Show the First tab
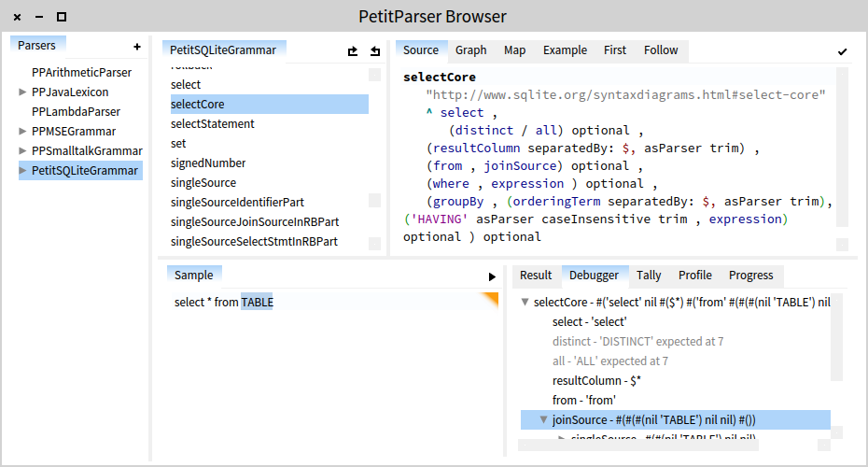This screenshot has height=467, width=868. pyautogui.click(x=615, y=50)
